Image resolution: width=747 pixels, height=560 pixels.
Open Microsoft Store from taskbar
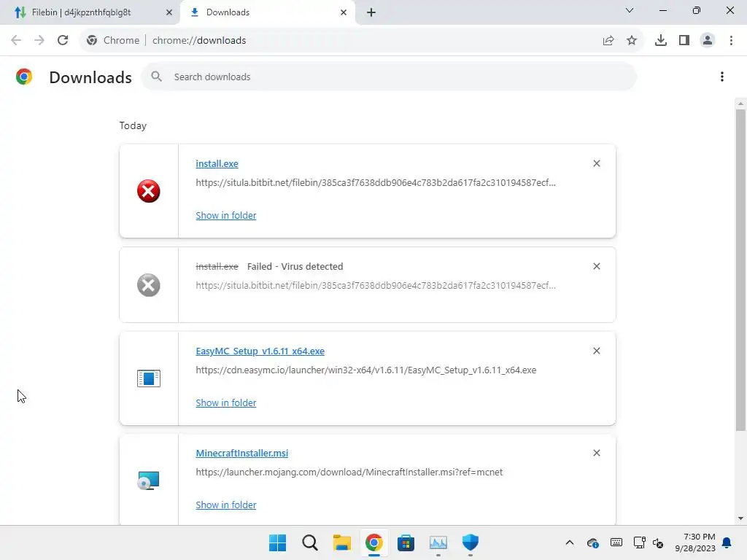(x=406, y=542)
